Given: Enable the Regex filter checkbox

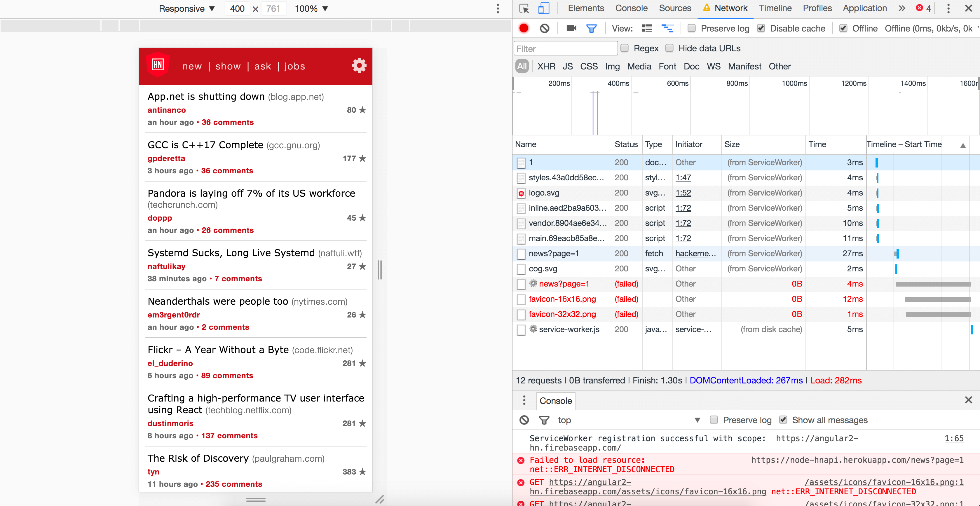Looking at the screenshot, I should coord(624,48).
